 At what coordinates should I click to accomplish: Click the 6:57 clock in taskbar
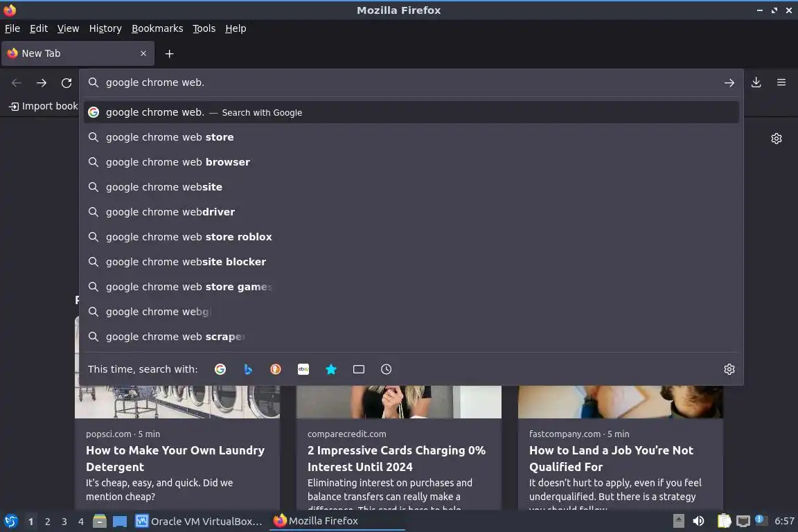[x=783, y=521]
